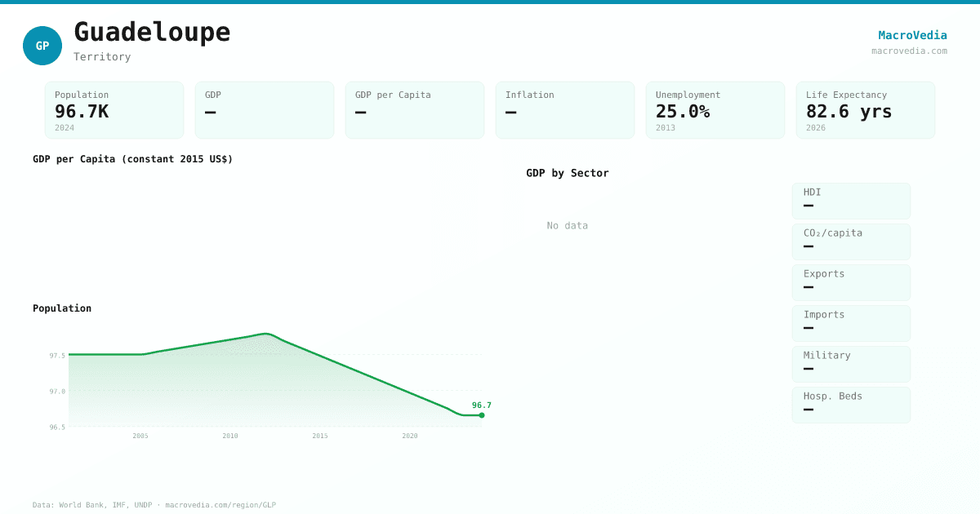Open the GDP per Capita stat card
980x514 pixels.
click(415, 110)
